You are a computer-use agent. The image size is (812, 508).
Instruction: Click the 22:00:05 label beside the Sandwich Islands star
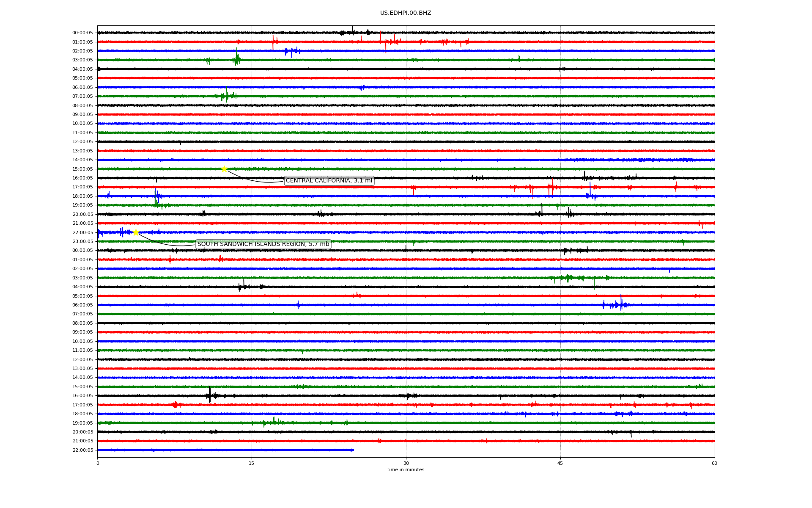82,233
